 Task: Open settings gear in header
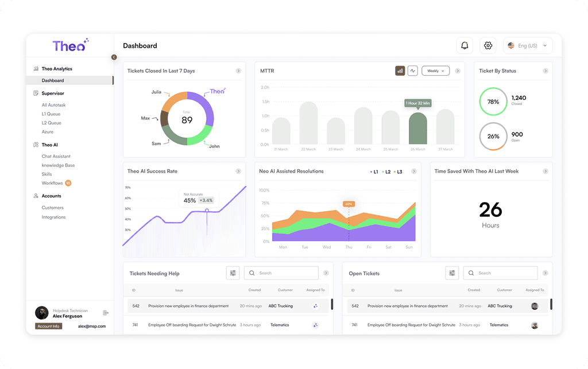tap(488, 46)
